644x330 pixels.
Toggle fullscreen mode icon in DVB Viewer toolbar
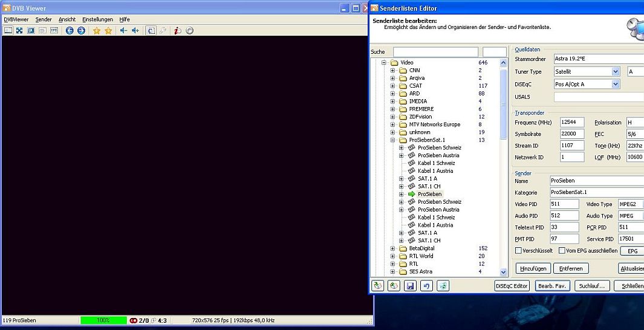(19, 30)
